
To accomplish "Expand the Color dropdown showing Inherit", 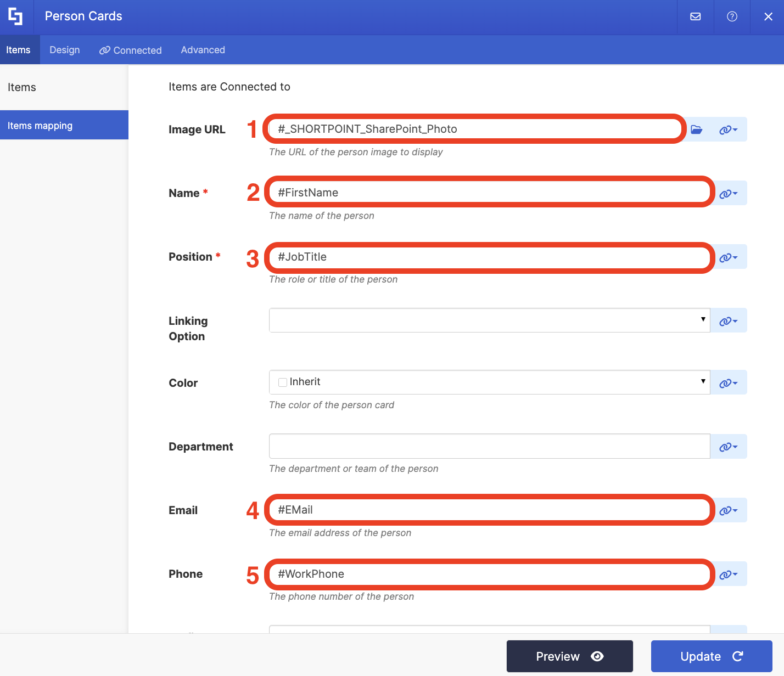I will pyautogui.click(x=489, y=382).
